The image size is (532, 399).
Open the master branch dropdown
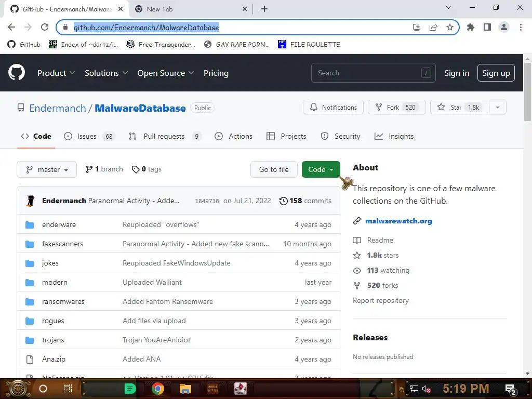click(47, 169)
